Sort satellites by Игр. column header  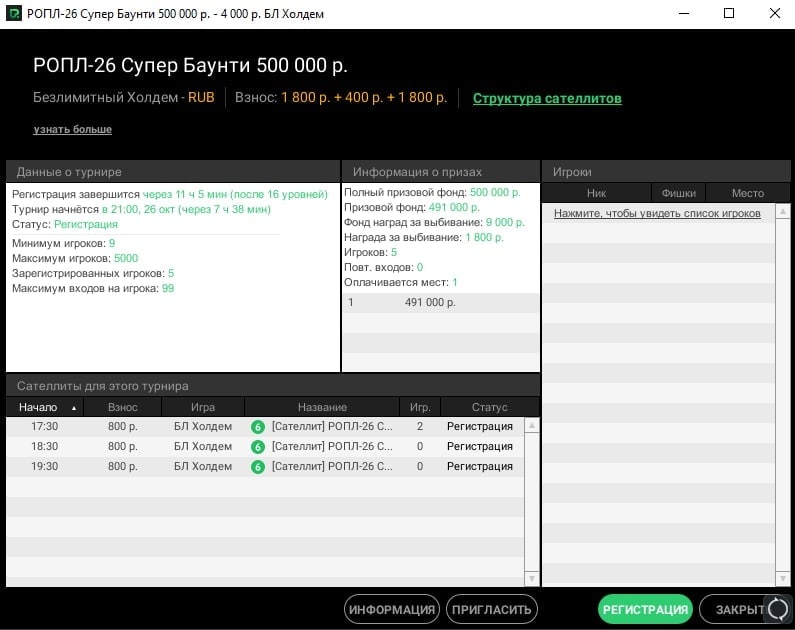(420, 407)
